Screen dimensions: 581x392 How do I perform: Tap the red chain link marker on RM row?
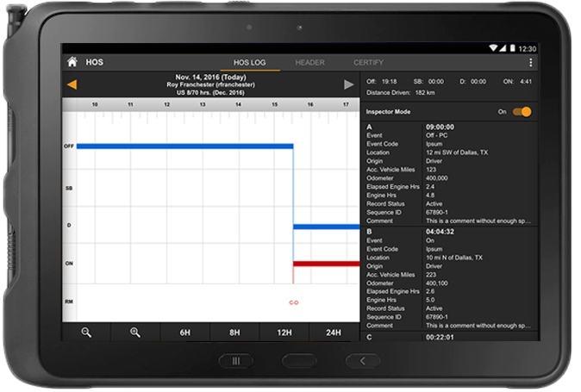coord(294,302)
